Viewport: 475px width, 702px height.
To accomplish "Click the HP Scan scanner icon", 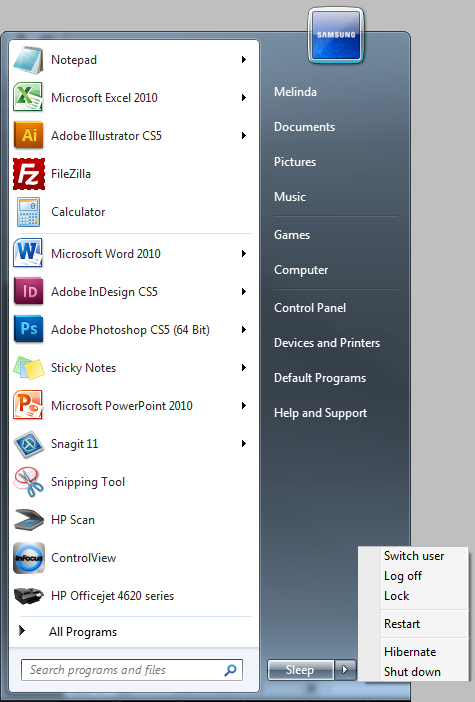I will 29,519.
